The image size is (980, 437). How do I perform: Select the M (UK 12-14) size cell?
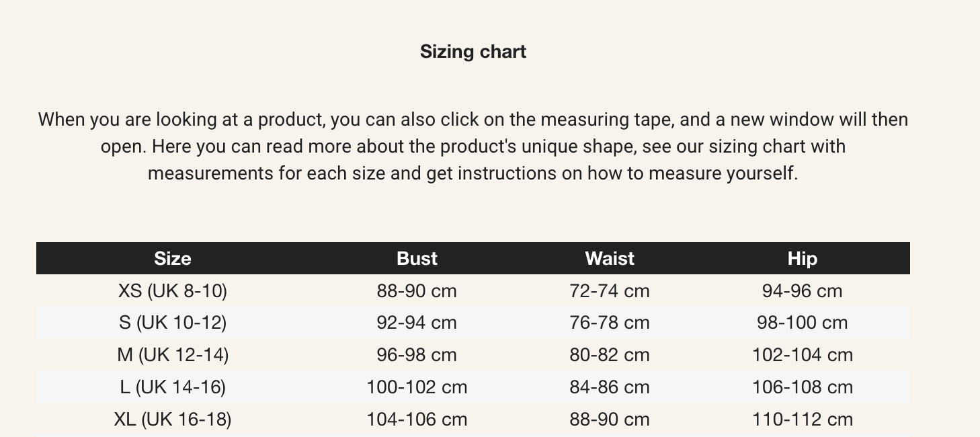173,355
